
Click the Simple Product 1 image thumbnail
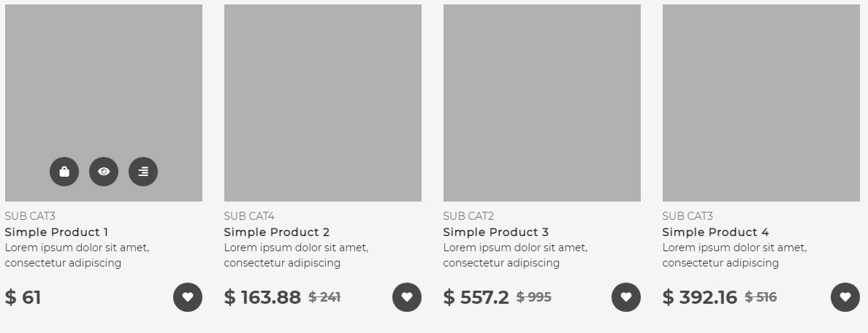click(104, 88)
